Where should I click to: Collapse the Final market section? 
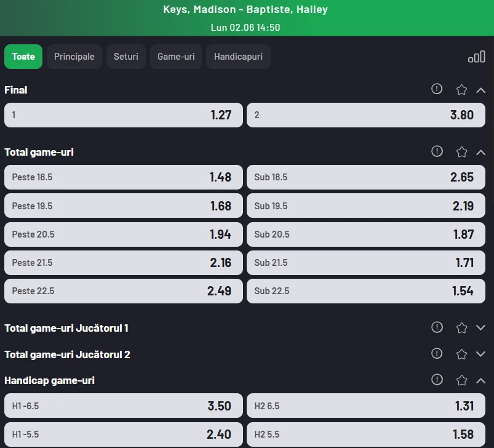tap(480, 90)
